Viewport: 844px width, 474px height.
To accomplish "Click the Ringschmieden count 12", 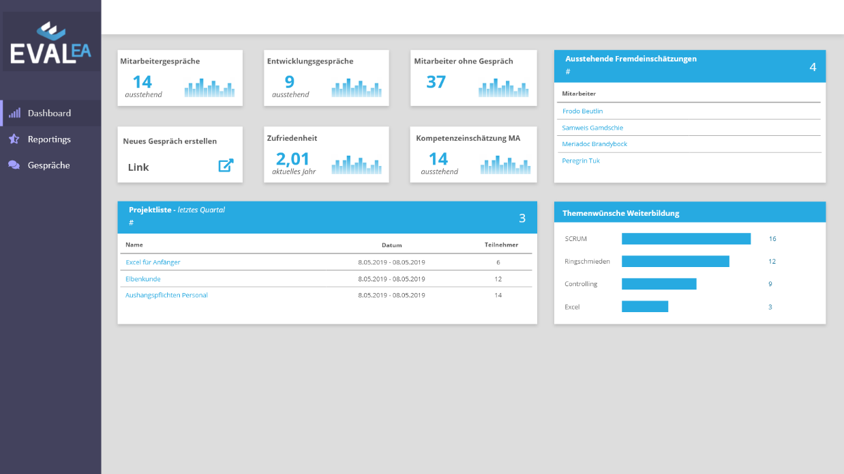I will [772, 261].
